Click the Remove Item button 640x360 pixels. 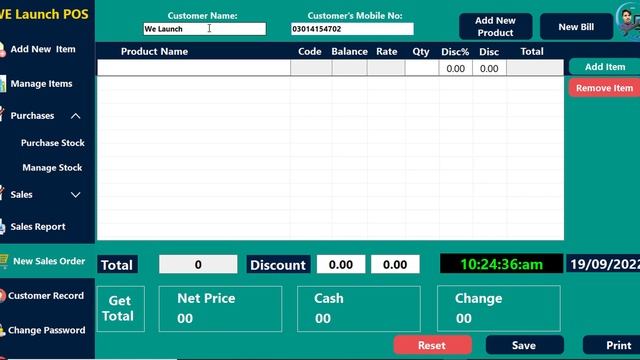click(x=604, y=88)
